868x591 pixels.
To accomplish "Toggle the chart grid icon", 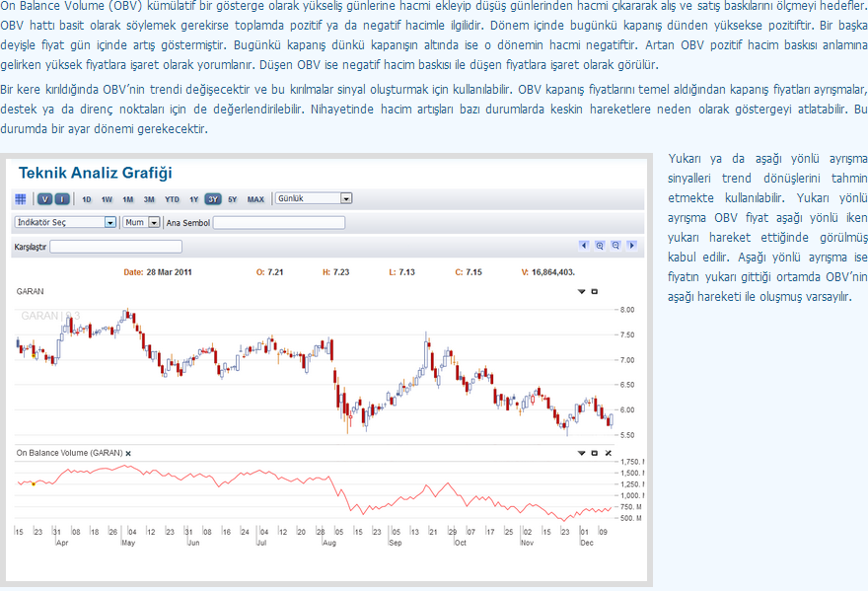I will pyautogui.click(x=21, y=199).
